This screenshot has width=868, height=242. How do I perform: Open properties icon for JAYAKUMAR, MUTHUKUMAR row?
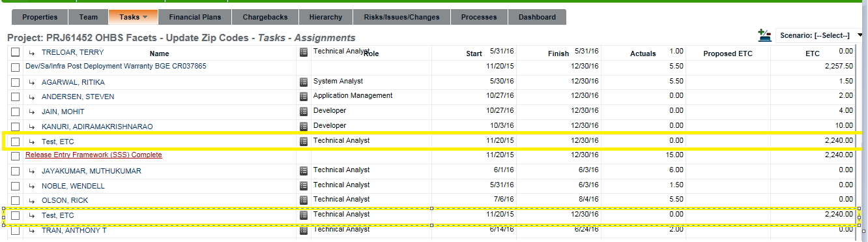coord(303,171)
